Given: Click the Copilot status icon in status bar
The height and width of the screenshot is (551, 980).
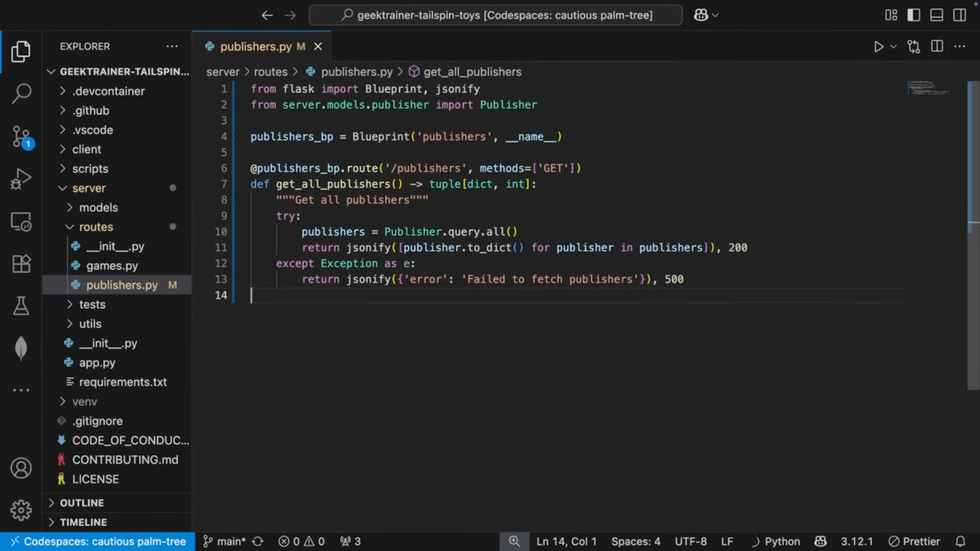Looking at the screenshot, I should [x=820, y=541].
